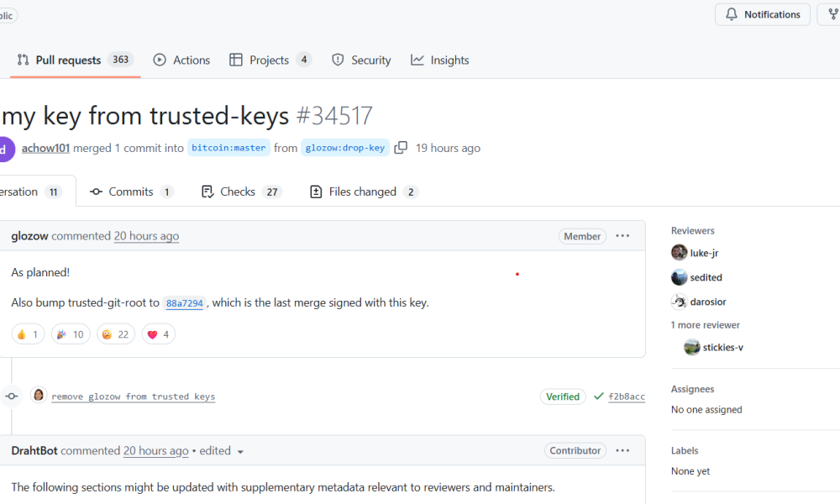Open commit hash 88a7294 link
The width and height of the screenshot is (840, 504).
(184, 303)
